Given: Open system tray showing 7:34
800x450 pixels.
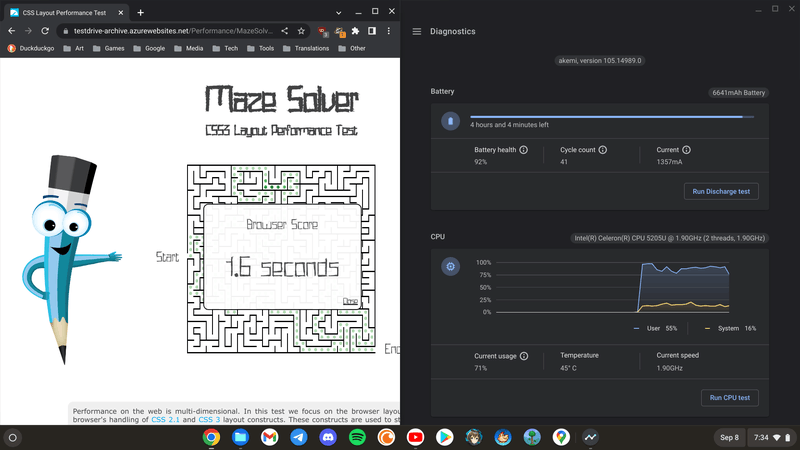Looking at the screenshot, I should click(x=772, y=437).
